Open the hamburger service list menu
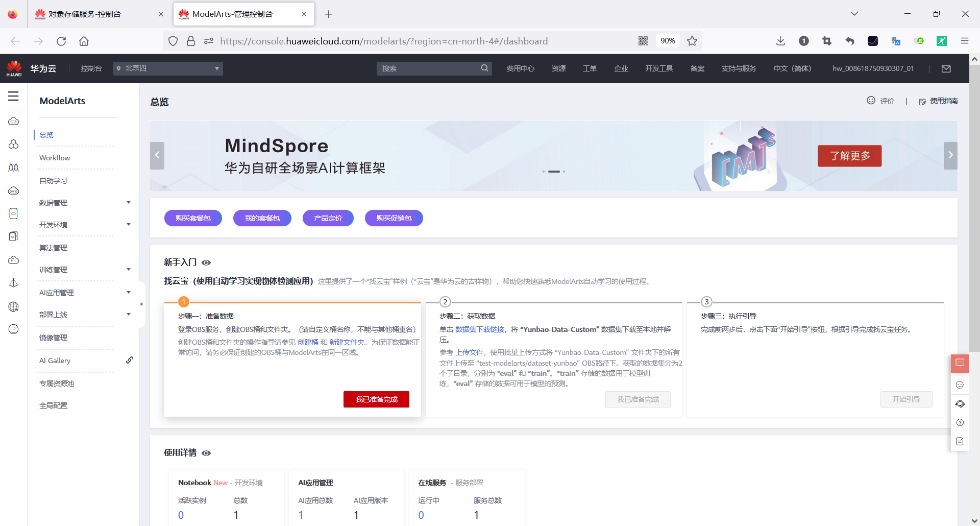The width and height of the screenshot is (980, 526). click(x=13, y=96)
